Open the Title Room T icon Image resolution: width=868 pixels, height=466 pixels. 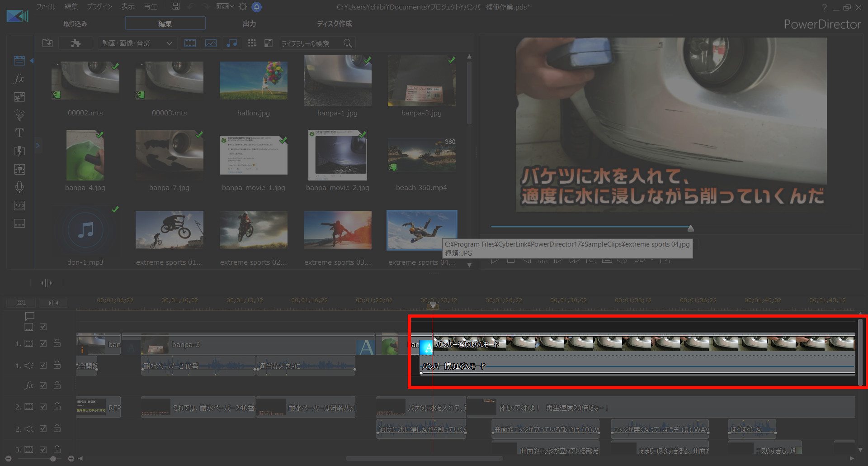click(19, 133)
